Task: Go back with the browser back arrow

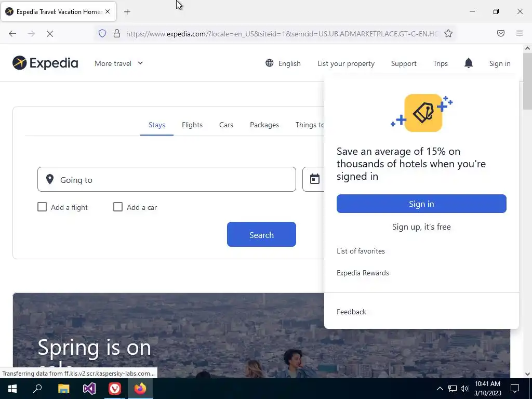Action: [x=12, y=33]
